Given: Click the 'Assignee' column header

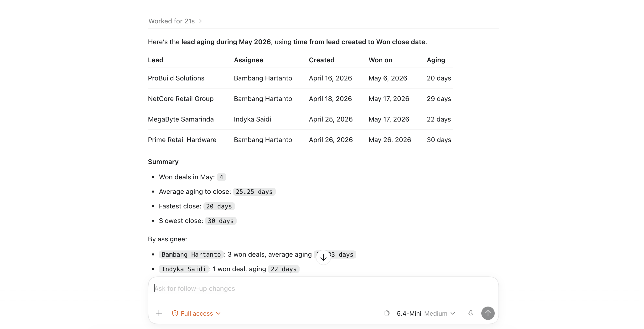Looking at the screenshot, I should coord(249,60).
